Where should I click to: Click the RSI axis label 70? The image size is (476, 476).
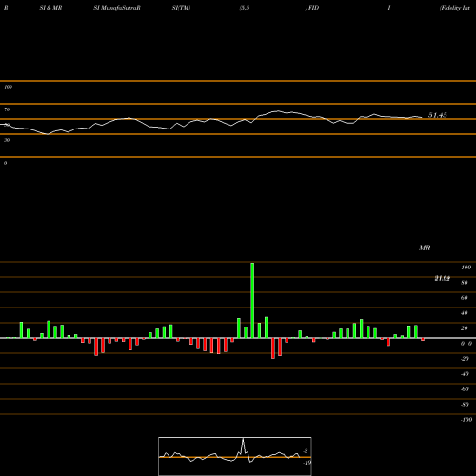(7, 109)
